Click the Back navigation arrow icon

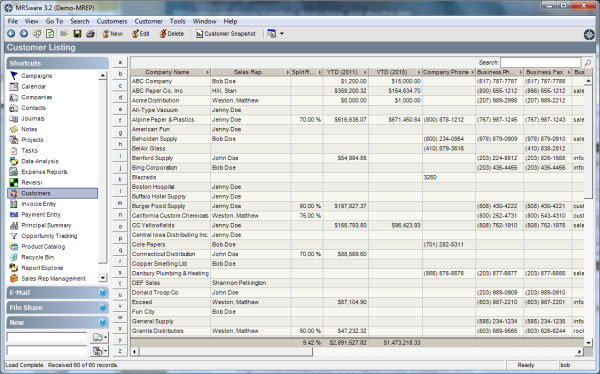click(x=11, y=34)
